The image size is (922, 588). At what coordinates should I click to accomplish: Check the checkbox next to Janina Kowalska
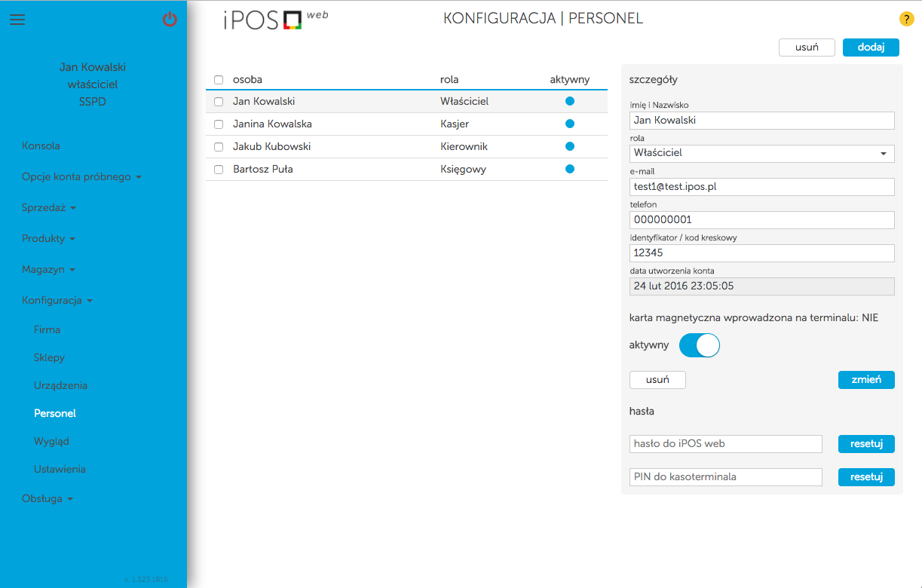coord(218,124)
